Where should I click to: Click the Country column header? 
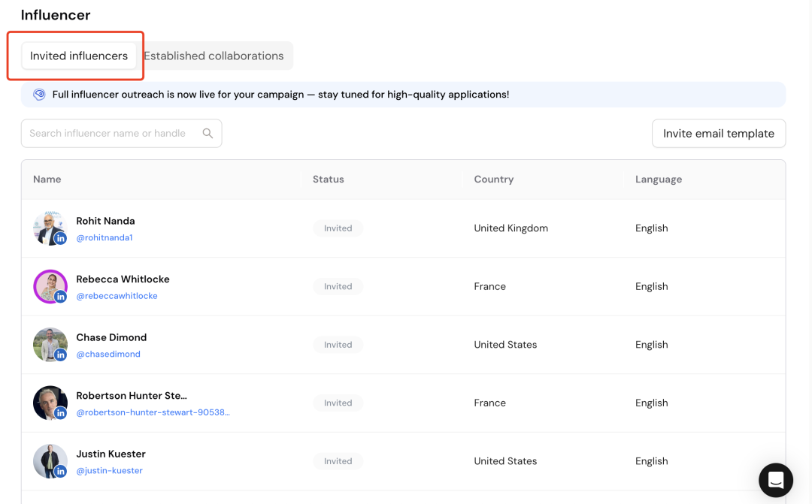point(493,180)
